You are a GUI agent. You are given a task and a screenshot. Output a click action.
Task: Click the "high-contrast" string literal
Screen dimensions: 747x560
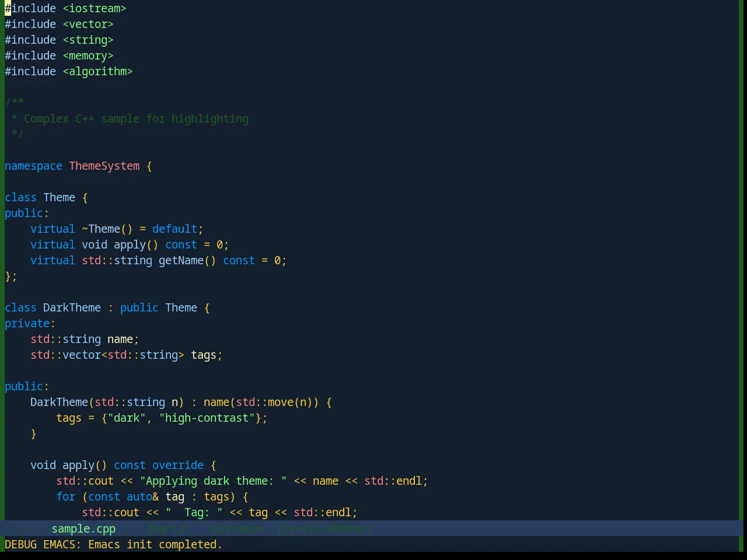pyautogui.click(x=207, y=418)
